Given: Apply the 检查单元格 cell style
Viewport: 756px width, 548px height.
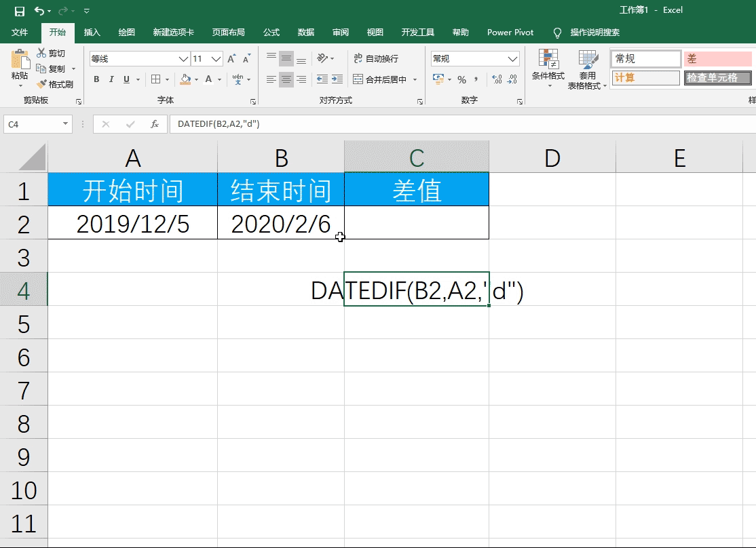Looking at the screenshot, I should (718, 77).
